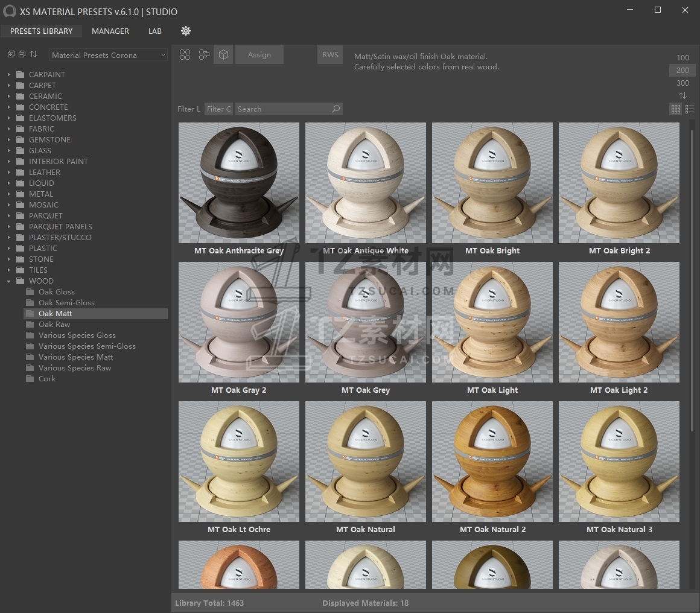Select the Oak Semi-Gloss subfolder
Image resolution: width=700 pixels, height=613 pixels.
(66, 303)
